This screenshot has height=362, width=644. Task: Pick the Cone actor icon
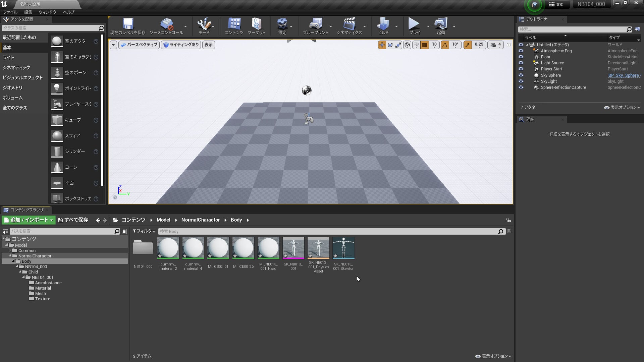click(x=57, y=167)
